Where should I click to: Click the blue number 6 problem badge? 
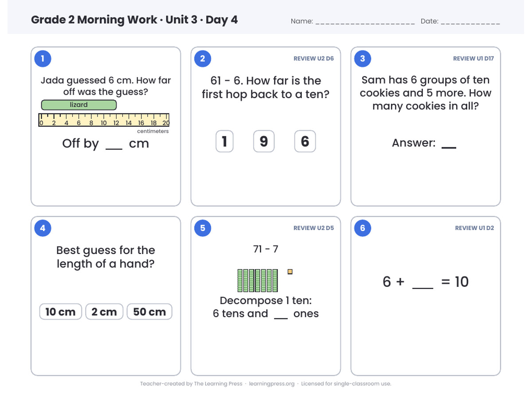363,228
